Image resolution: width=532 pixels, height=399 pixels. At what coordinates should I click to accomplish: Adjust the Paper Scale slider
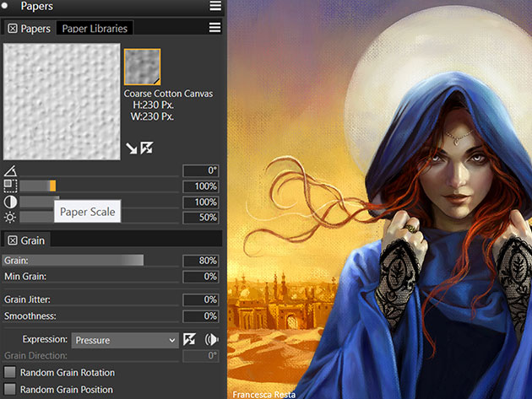[x=99, y=186]
